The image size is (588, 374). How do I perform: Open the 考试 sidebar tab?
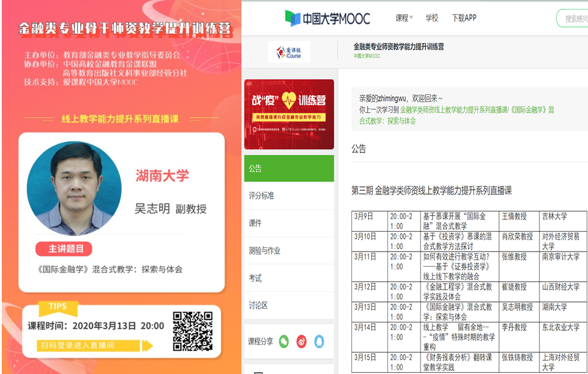tap(289, 279)
